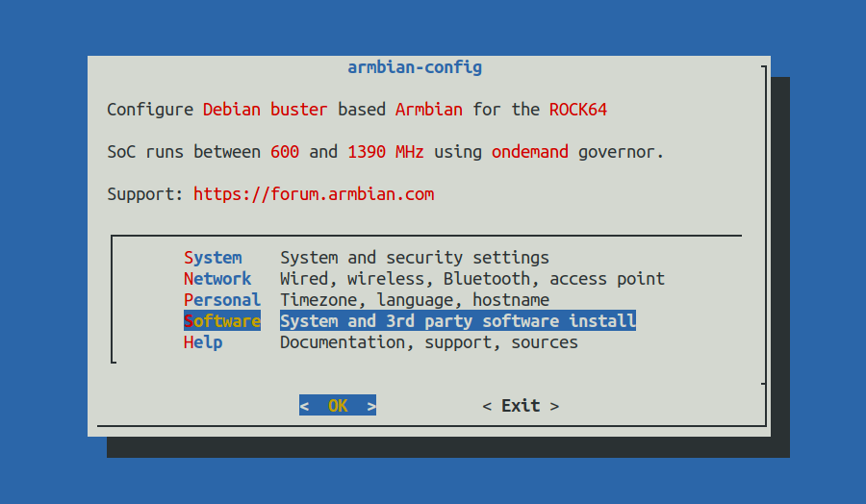
Task: Click the 'ondemand' governor text
Action: click(530, 152)
